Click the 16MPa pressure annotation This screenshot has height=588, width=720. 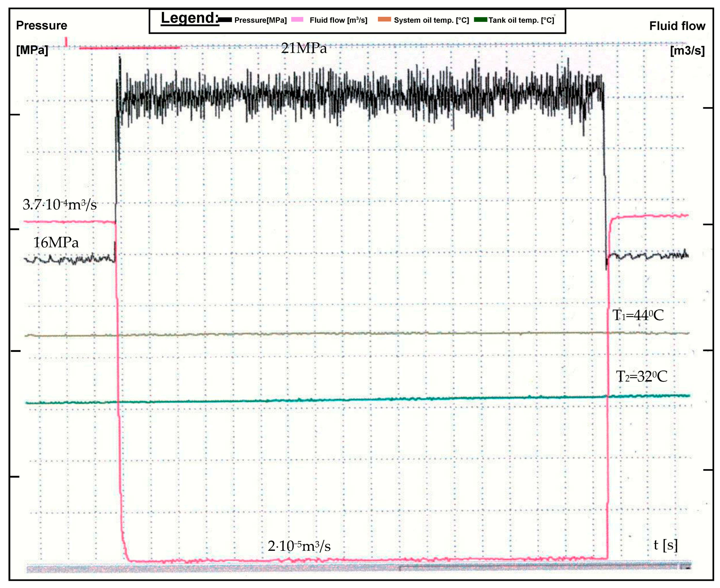(56, 243)
